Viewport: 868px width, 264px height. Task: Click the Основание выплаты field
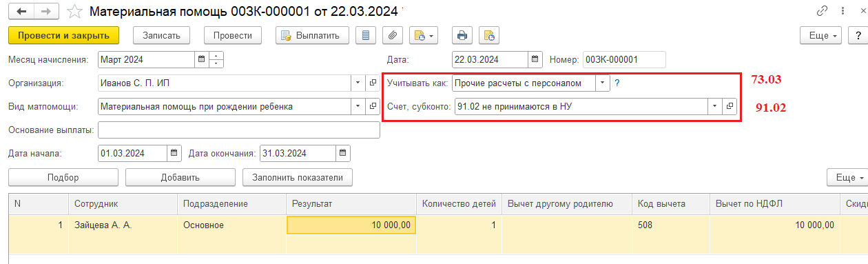tap(239, 130)
